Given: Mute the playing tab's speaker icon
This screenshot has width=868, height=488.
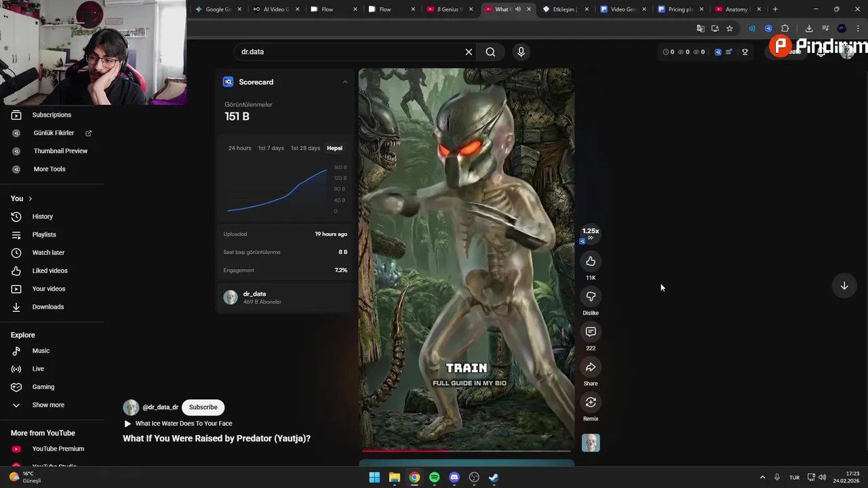Looking at the screenshot, I should [x=518, y=9].
